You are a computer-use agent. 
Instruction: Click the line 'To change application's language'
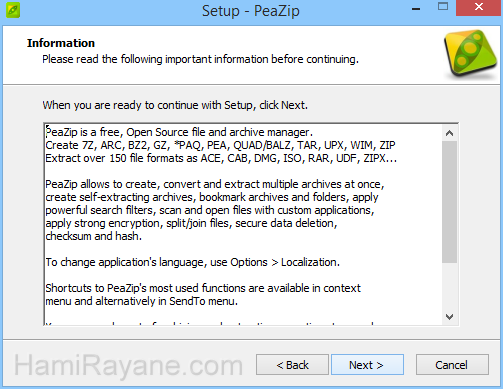coord(192,262)
